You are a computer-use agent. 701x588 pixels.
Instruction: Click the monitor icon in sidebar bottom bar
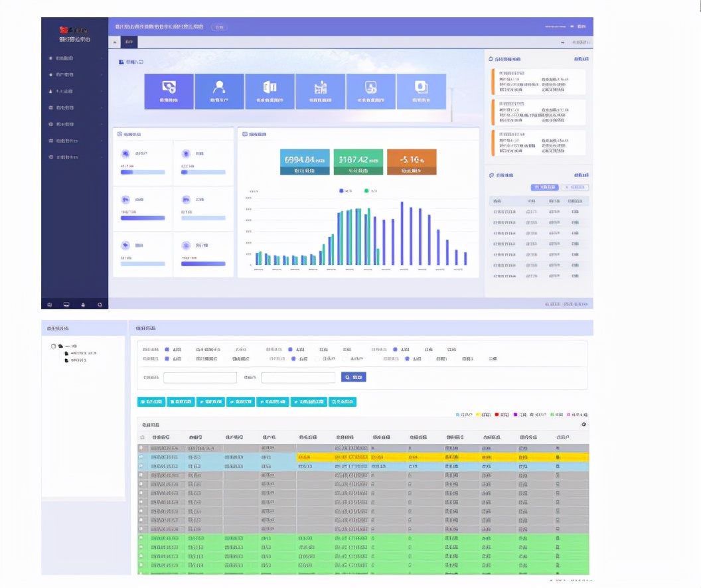pyautogui.click(x=66, y=305)
